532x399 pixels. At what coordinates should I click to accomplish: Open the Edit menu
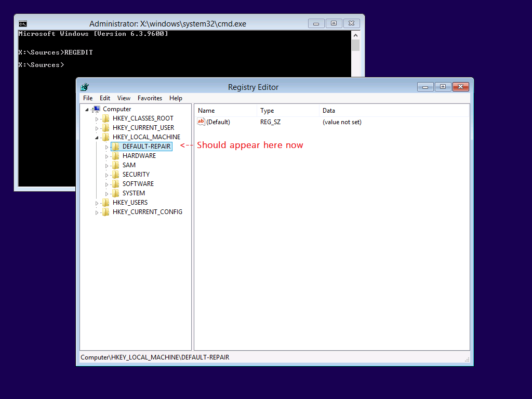[105, 98]
